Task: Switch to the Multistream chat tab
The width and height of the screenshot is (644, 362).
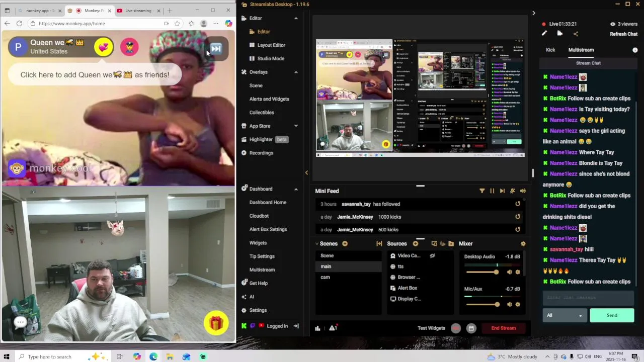Action: click(x=581, y=50)
